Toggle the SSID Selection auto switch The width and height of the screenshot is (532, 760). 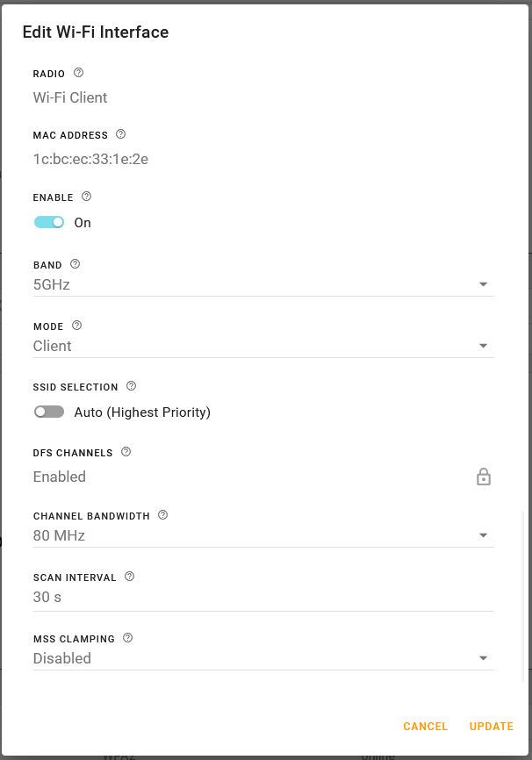[49, 412]
